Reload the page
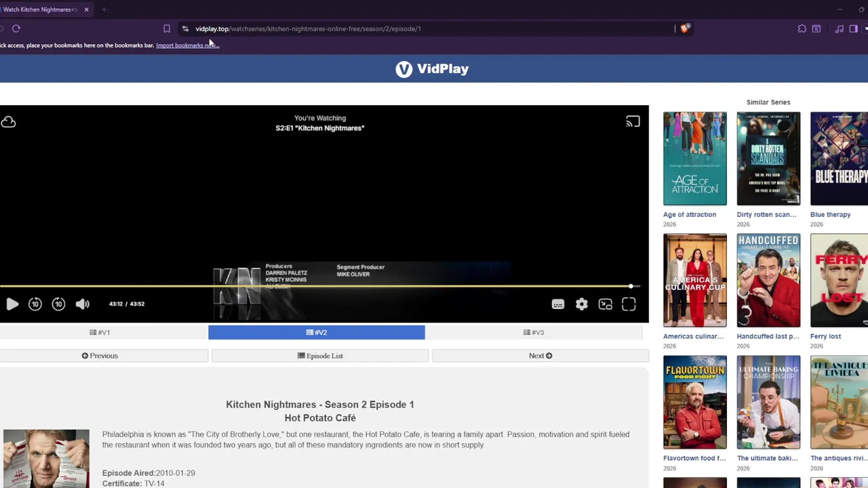 (x=16, y=28)
